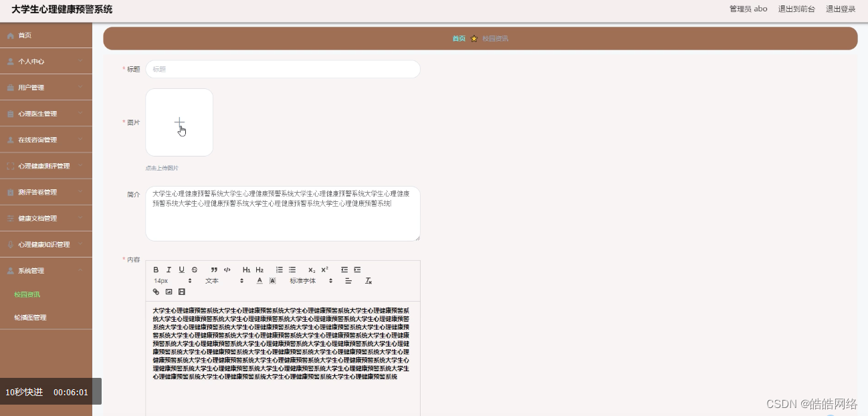Open the font color picker
Viewport: 868px width, 416px height.
coord(259,281)
